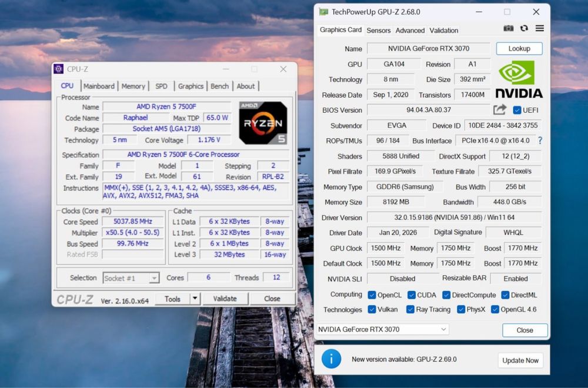
Task: Toggle the Ray Tracing checkbox
Action: (410, 309)
